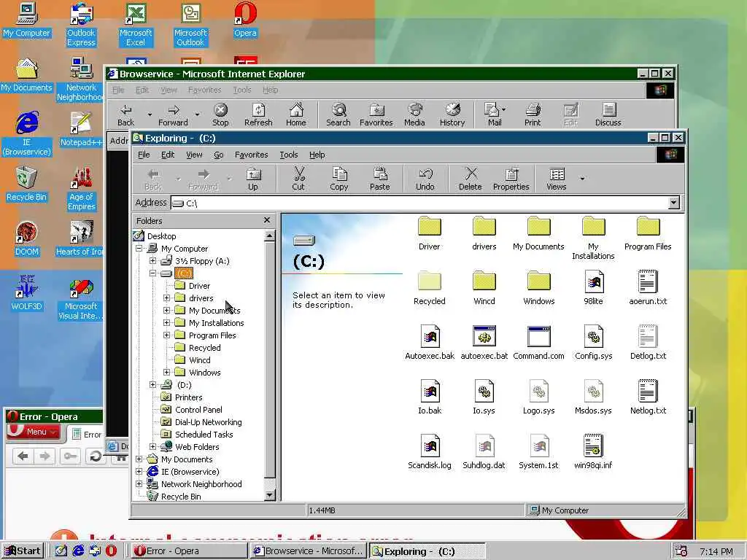Select Printers in the folder tree

(x=183, y=397)
